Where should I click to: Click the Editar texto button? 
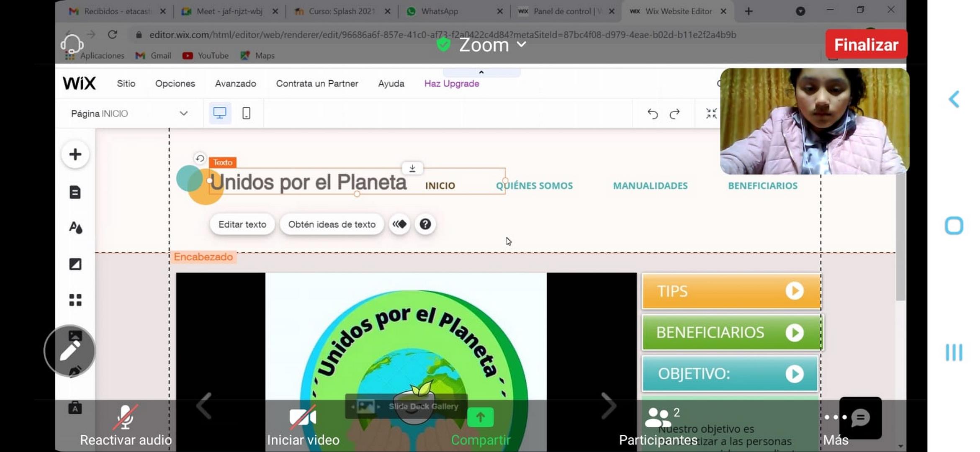(242, 224)
